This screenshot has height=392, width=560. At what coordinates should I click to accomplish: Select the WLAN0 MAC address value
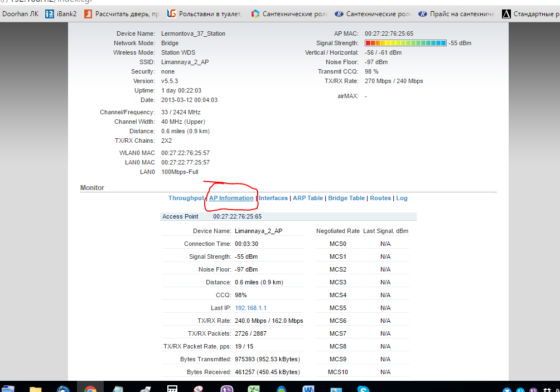(185, 153)
